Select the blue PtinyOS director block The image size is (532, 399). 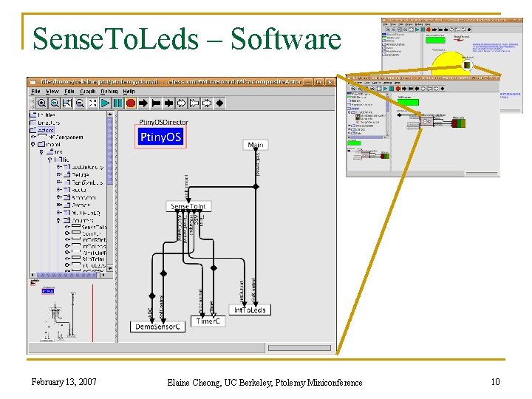click(x=160, y=137)
